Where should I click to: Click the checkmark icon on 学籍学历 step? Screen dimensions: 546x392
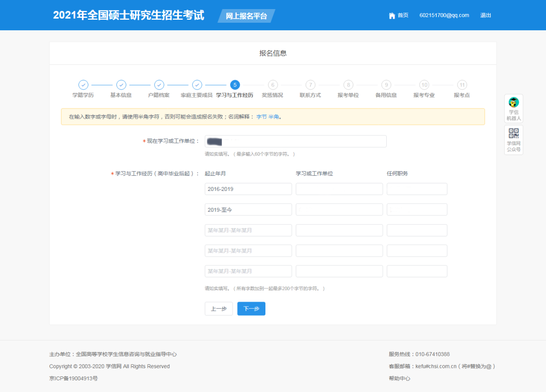click(x=83, y=85)
